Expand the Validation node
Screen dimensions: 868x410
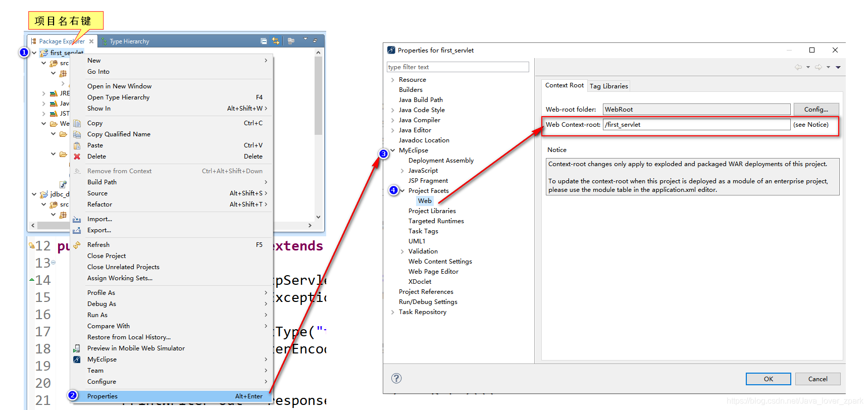point(402,251)
